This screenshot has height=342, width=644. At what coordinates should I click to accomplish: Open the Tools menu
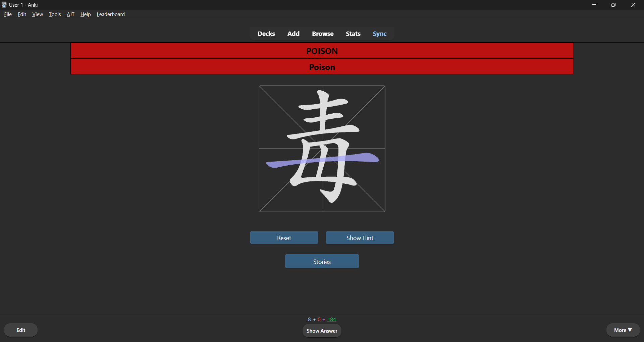point(55,14)
